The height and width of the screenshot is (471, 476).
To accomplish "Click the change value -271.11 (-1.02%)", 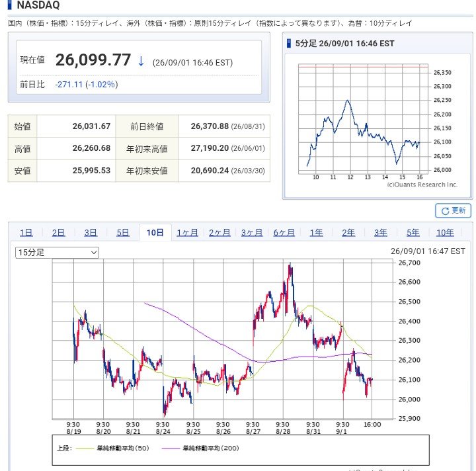I will point(87,85).
